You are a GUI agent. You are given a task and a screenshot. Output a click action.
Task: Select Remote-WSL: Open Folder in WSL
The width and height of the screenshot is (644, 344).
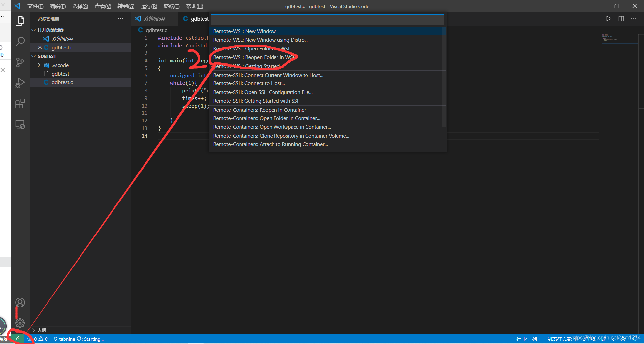tap(327, 48)
